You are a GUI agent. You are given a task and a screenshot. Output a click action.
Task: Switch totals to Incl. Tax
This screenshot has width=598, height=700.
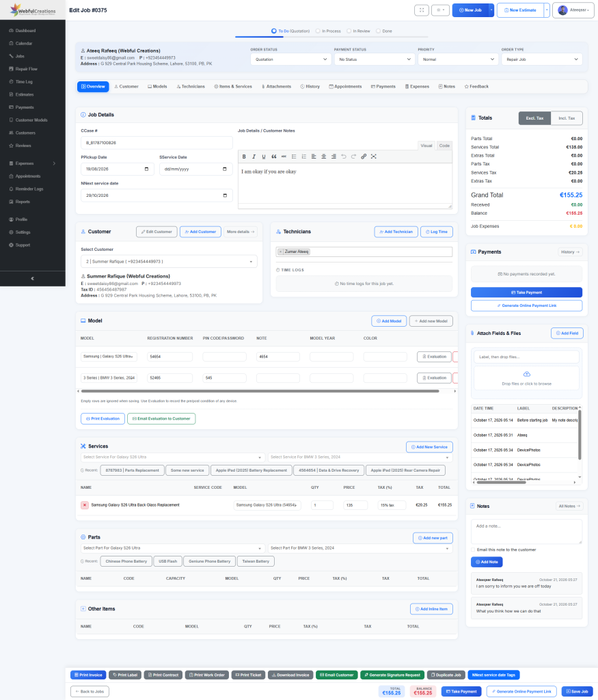pos(567,118)
